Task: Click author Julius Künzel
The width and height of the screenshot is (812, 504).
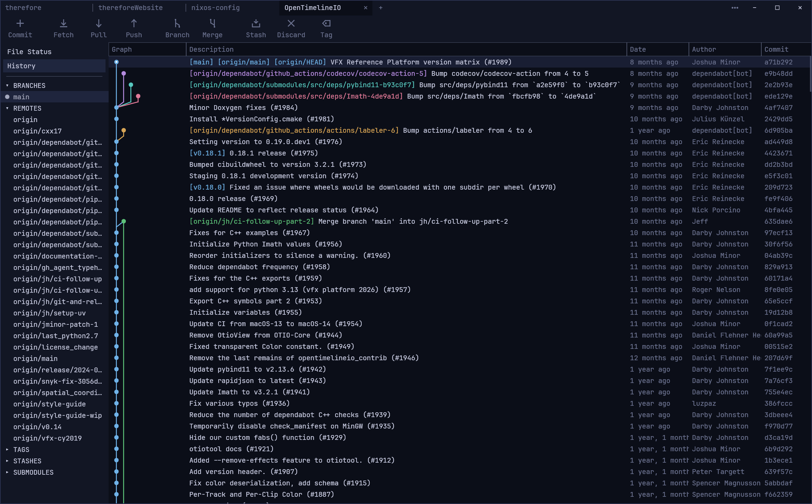Action: (x=718, y=119)
